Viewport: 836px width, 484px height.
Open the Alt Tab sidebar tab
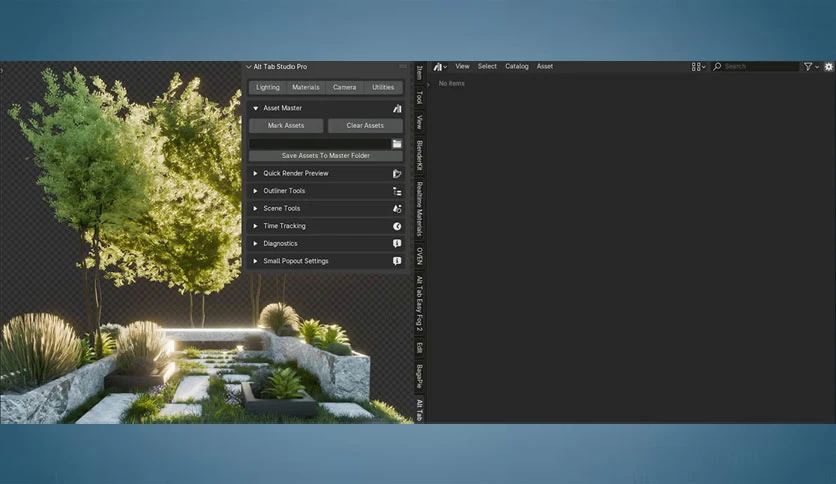[x=420, y=409]
